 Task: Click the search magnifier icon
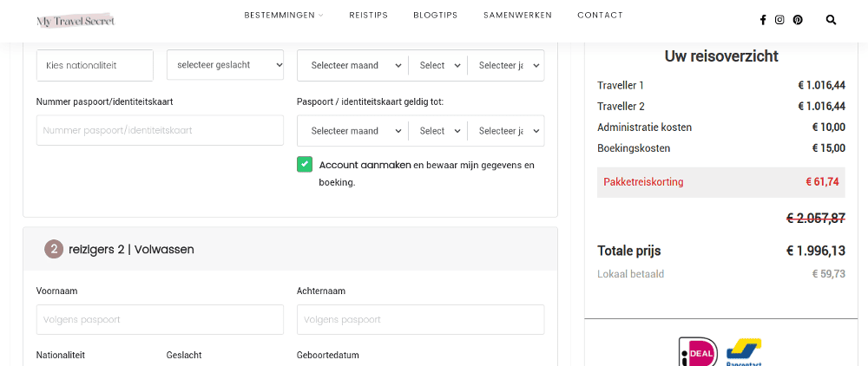(831, 20)
